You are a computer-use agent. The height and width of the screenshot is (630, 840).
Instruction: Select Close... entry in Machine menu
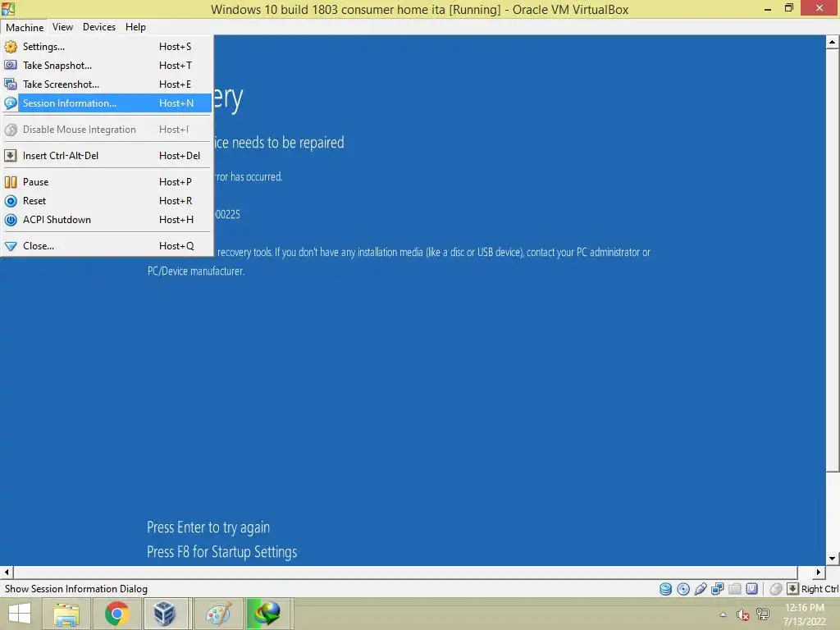(107, 246)
